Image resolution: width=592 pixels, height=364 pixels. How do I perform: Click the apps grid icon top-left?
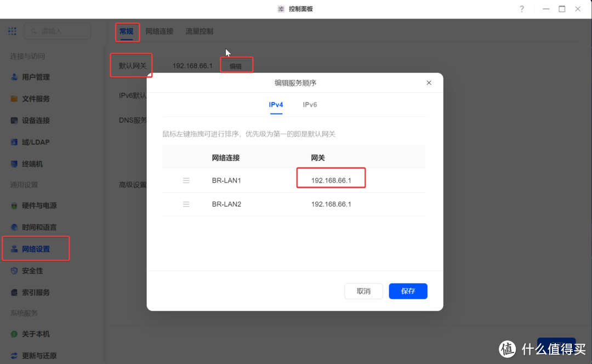coord(12,31)
